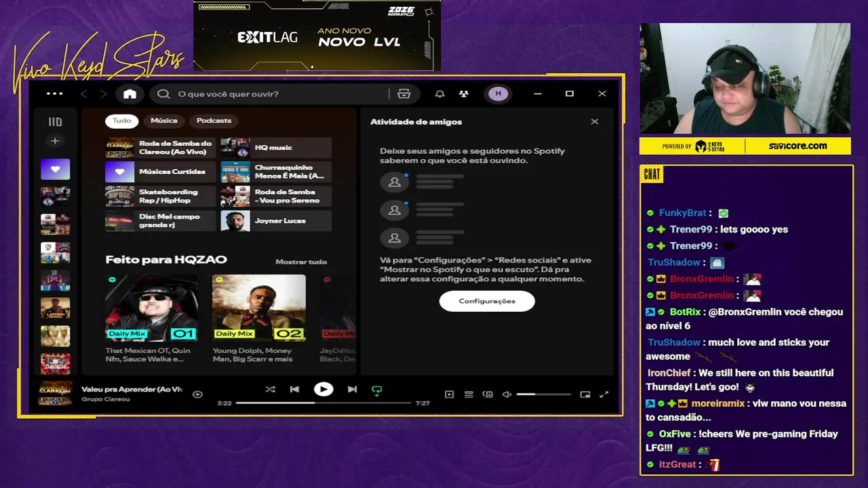Expand Your Library icon
This screenshot has width=868, height=488.
pos(55,122)
